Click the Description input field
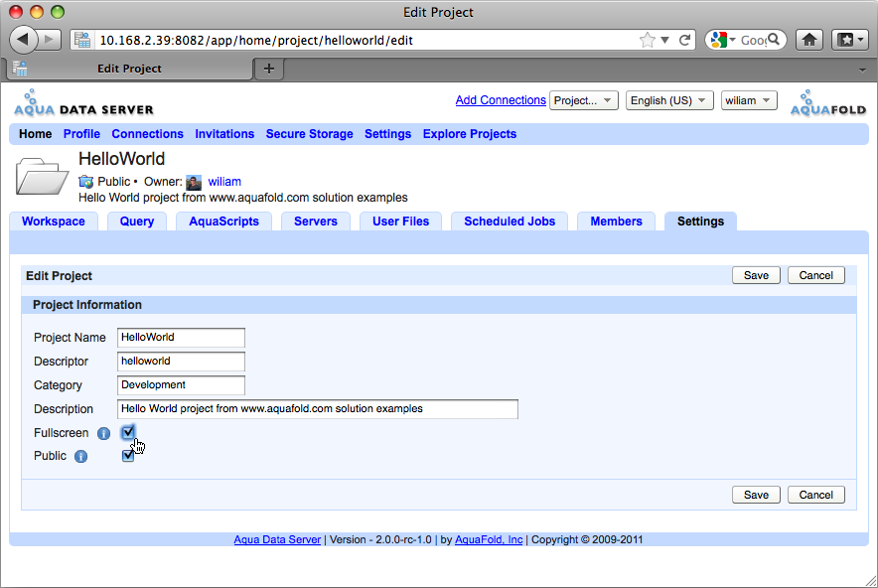878x588 pixels. (318, 409)
